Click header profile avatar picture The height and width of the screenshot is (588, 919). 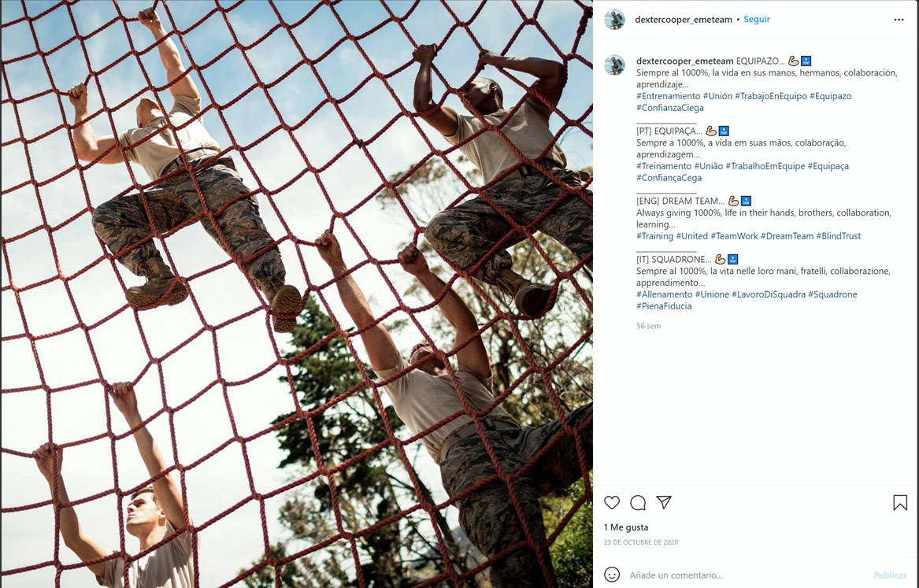(614, 20)
